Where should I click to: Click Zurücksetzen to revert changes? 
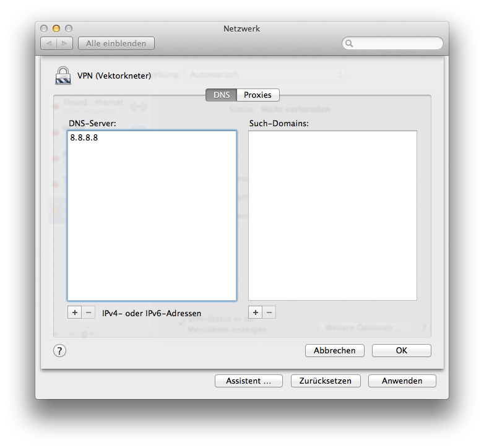point(326,381)
